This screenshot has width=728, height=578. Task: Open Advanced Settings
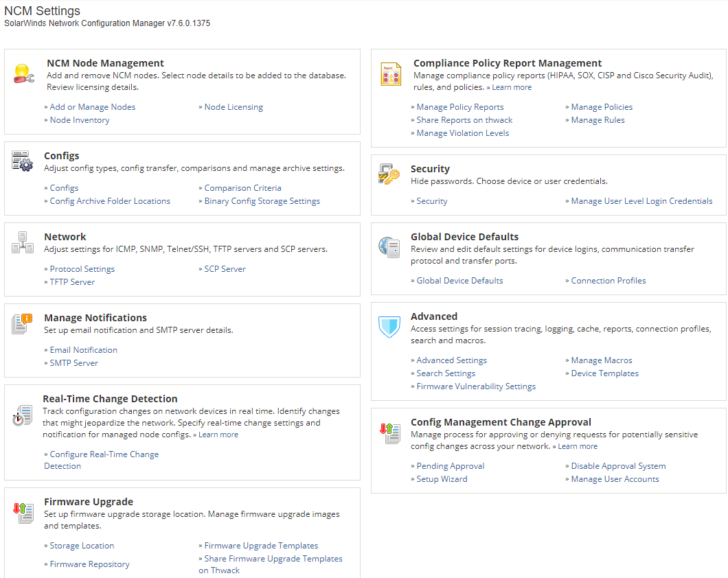tap(452, 360)
